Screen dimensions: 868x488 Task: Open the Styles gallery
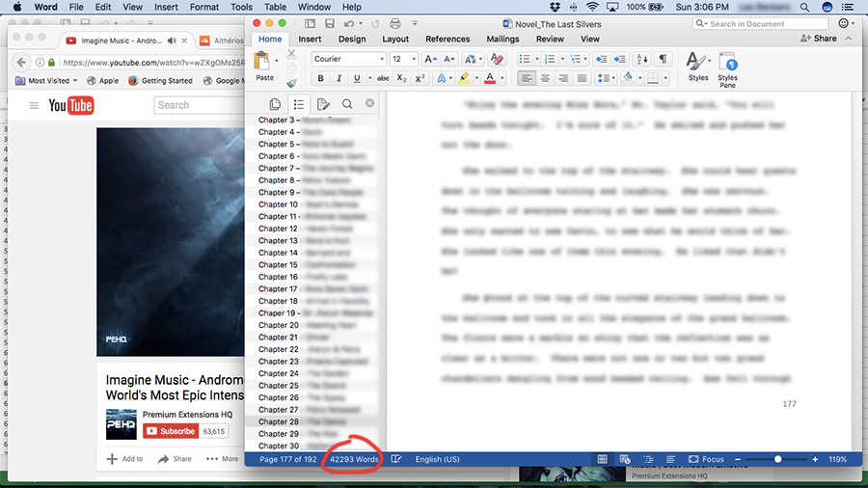click(x=698, y=67)
